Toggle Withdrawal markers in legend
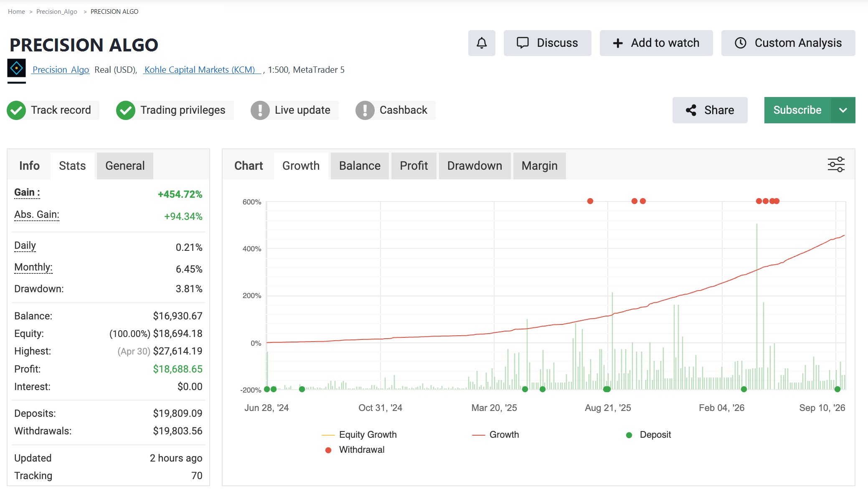 point(355,450)
